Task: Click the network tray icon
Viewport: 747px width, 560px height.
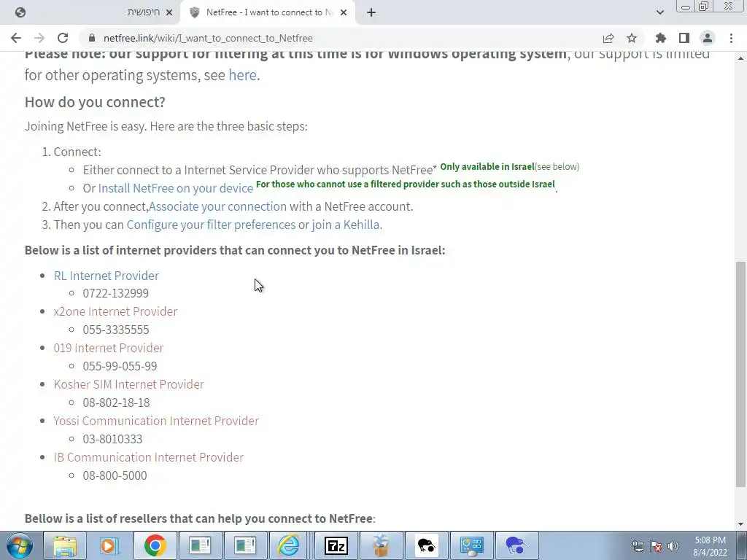Action: tap(638, 546)
